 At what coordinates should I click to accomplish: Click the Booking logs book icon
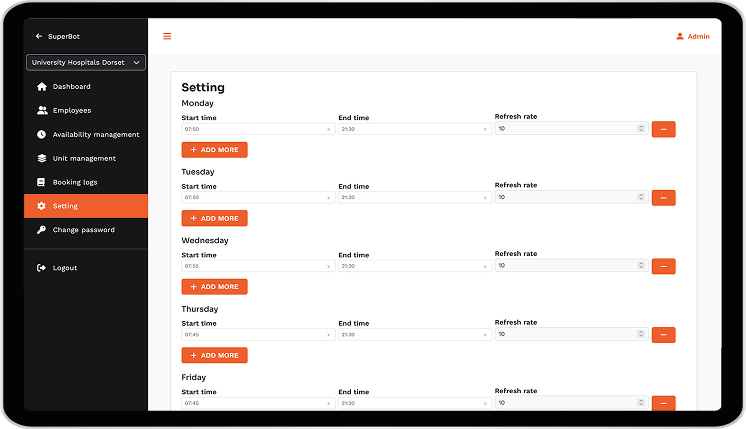(41, 182)
